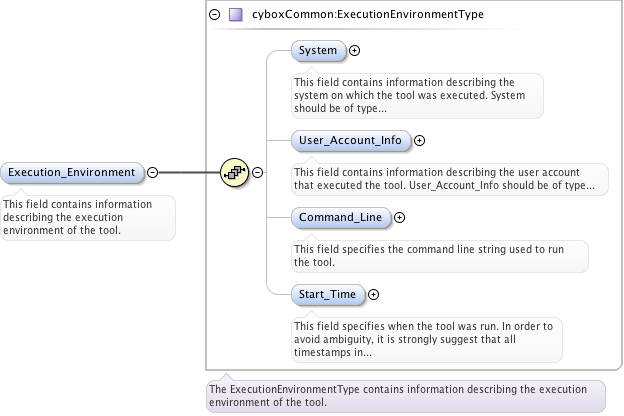Select the Start_Time element node
The image size is (624, 416).
[x=327, y=294]
